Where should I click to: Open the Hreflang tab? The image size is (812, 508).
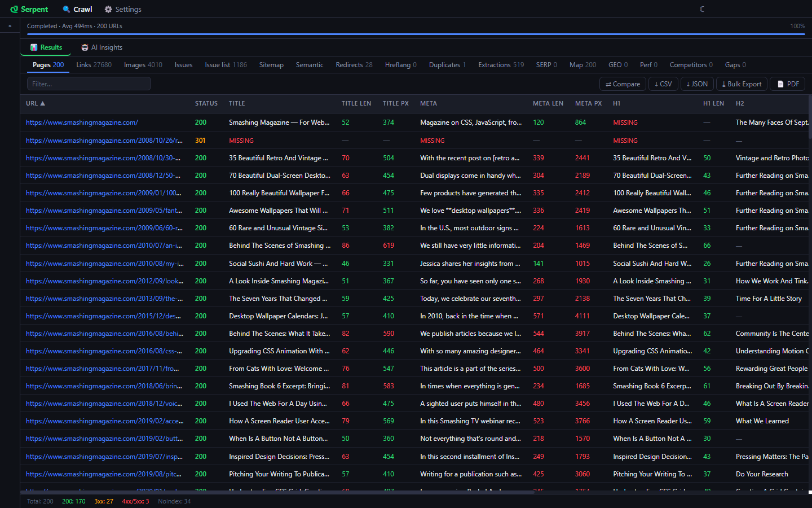tap(401, 65)
